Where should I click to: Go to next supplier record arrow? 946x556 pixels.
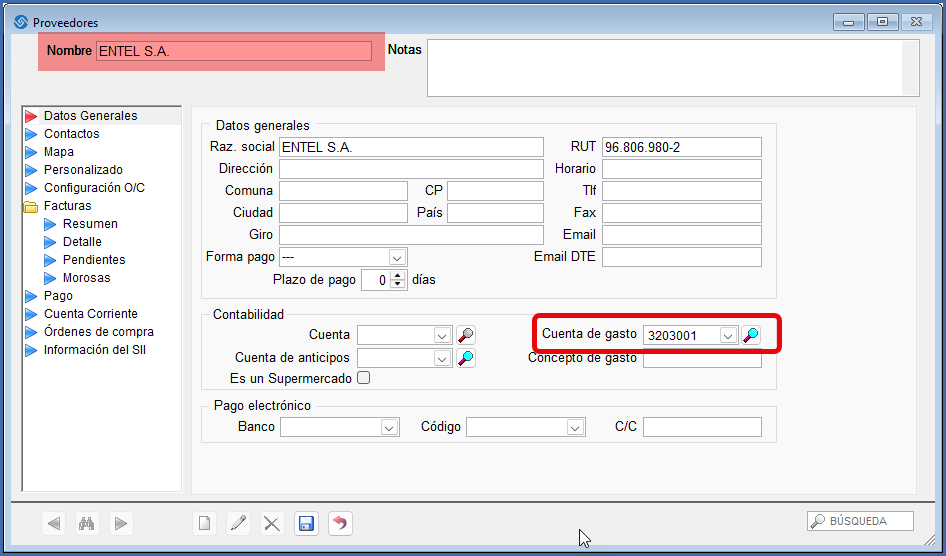pyautogui.click(x=121, y=523)
